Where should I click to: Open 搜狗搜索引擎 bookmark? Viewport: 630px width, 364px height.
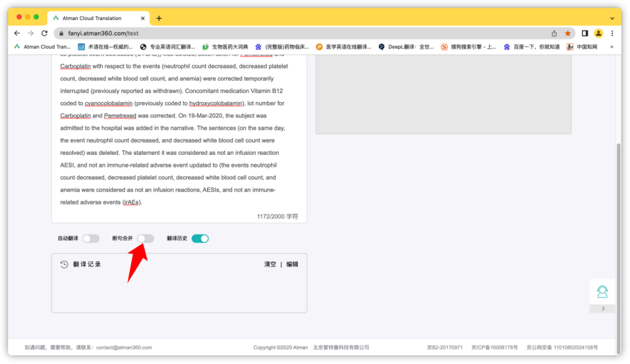pyautogui.click(x=468, y=47)
